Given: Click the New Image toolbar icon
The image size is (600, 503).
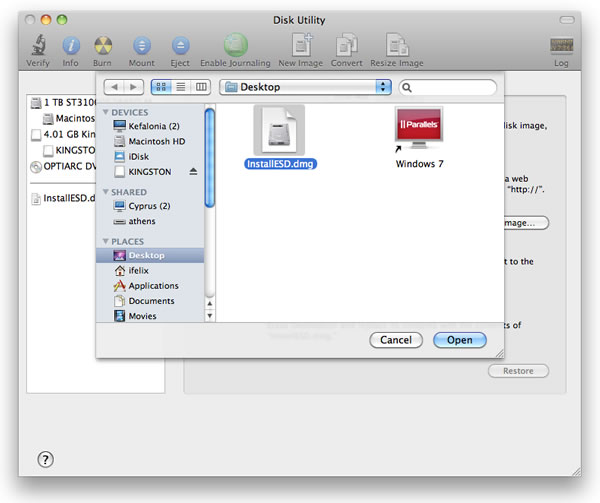Looking at the screenshot, I should (301, 45).
